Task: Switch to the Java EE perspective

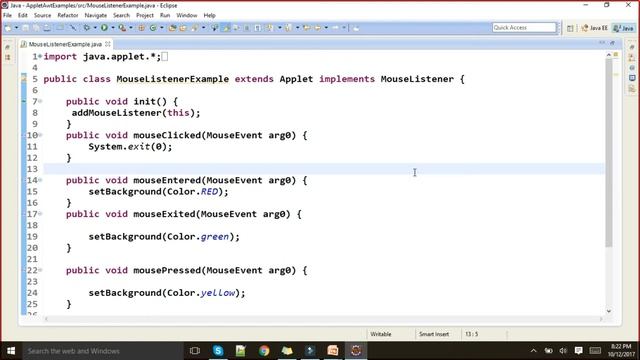Action: click(594, 28)
